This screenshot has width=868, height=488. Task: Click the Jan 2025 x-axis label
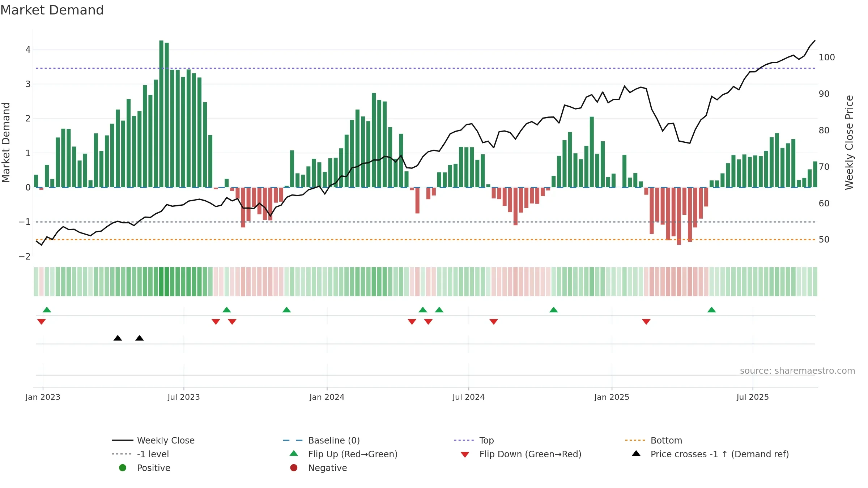coord(612,397)
